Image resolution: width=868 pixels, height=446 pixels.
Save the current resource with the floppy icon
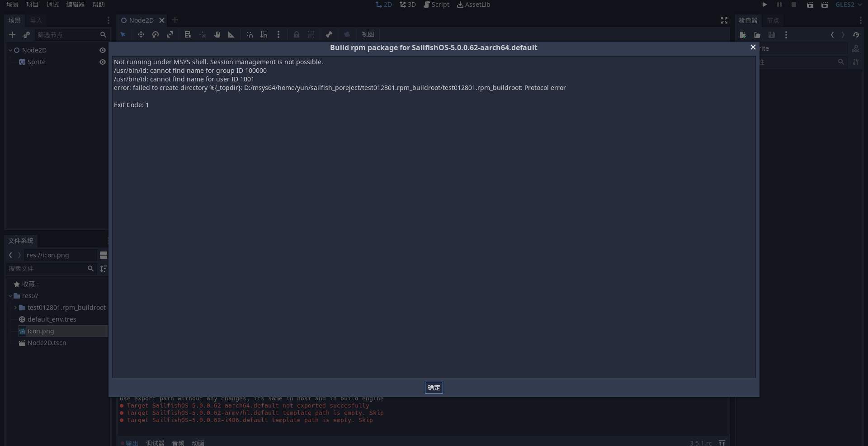[x=772, y=35]
